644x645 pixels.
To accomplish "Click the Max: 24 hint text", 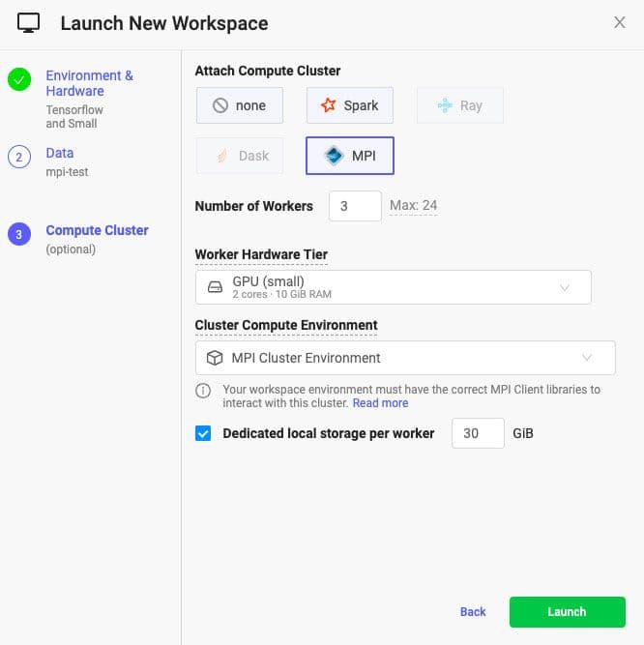I will (413, 205).
